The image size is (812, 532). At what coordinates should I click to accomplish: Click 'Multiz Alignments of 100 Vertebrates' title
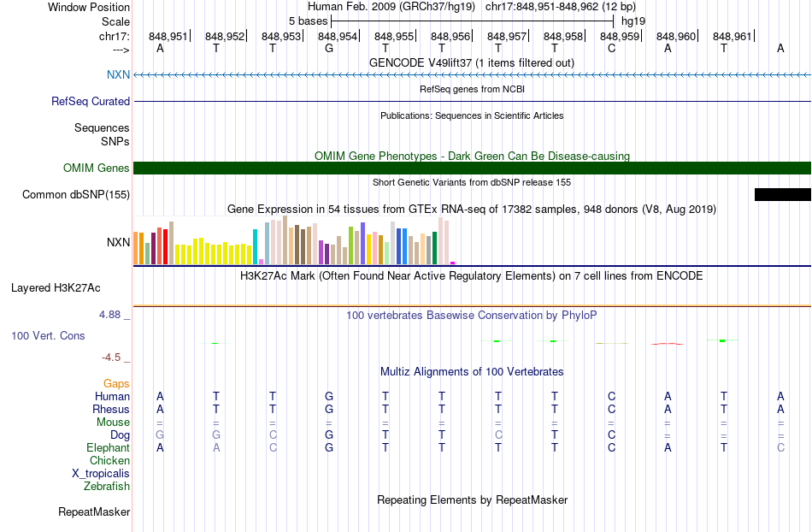472,371
